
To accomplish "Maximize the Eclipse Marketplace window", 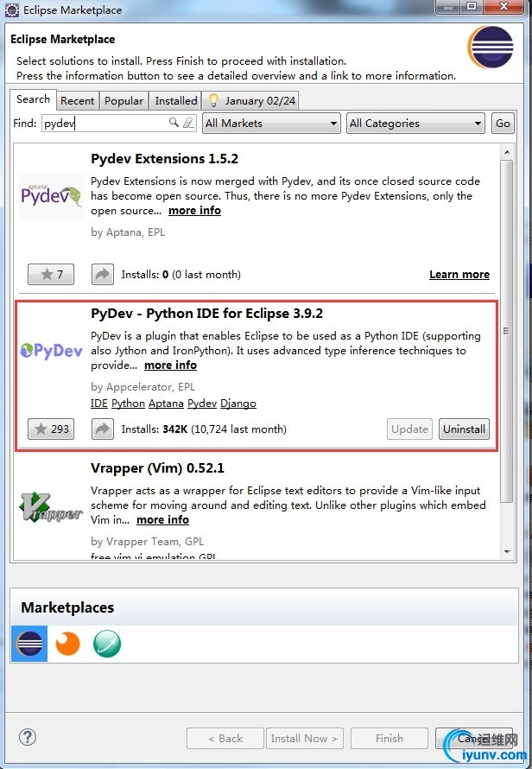I will pyautogui.click(x=472, y=6).
